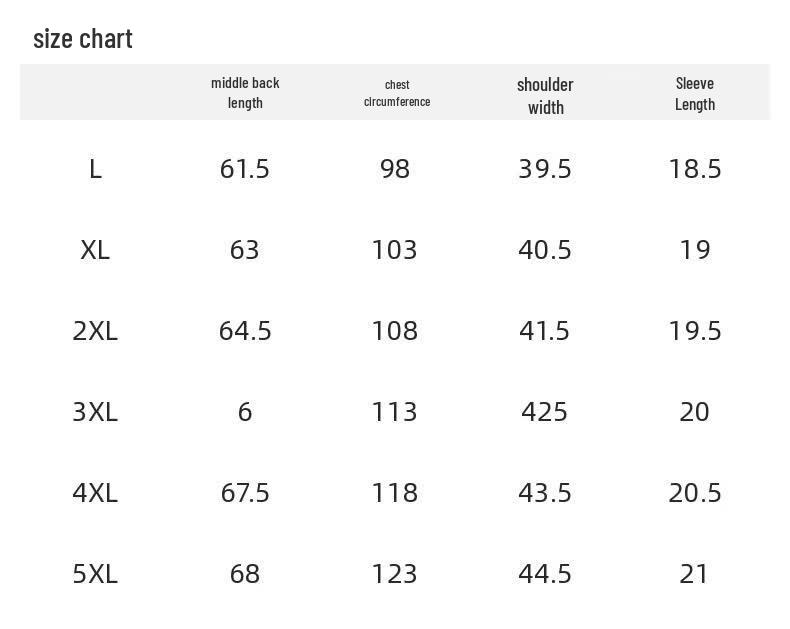This screenshot has width=790, height=629.
Task: Select the 118 chest circumference value
Action: [394, 492]
